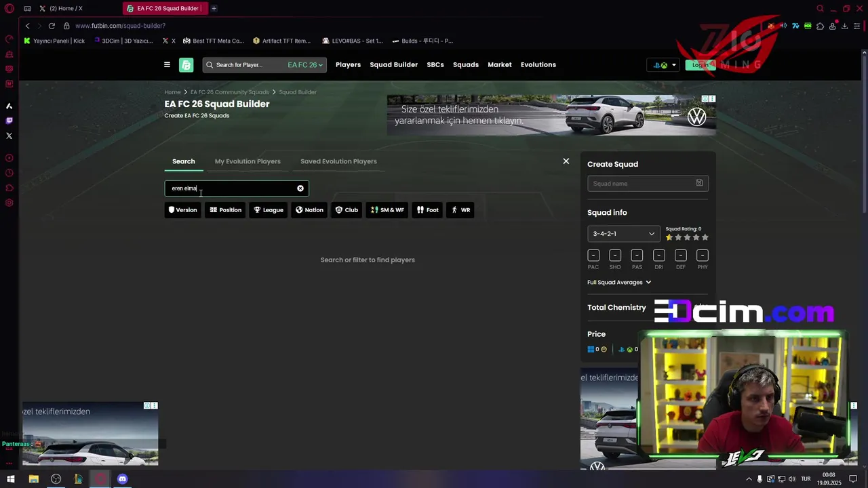The width and height of the screenshot is (868, 488).
Task: Open the Market nav menu
Action: [x=500, y=65]
